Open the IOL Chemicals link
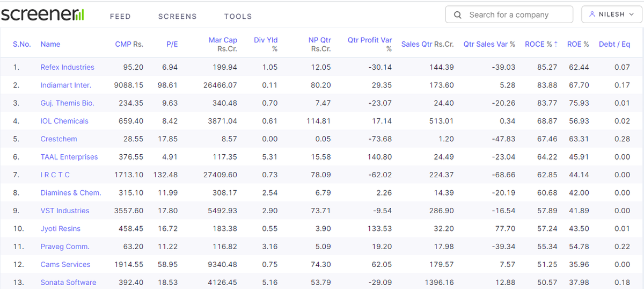 coord(64,121)
